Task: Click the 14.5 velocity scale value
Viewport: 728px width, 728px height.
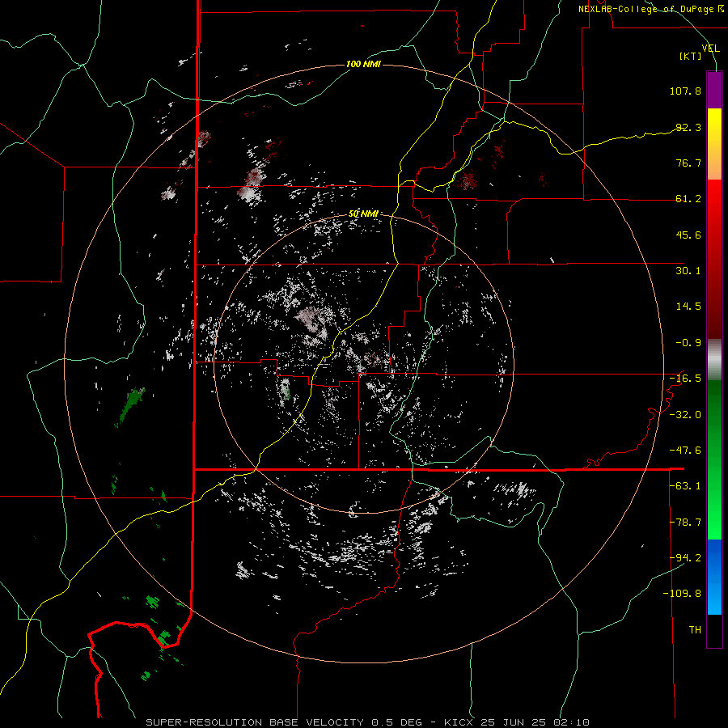Action: point(688,307)
